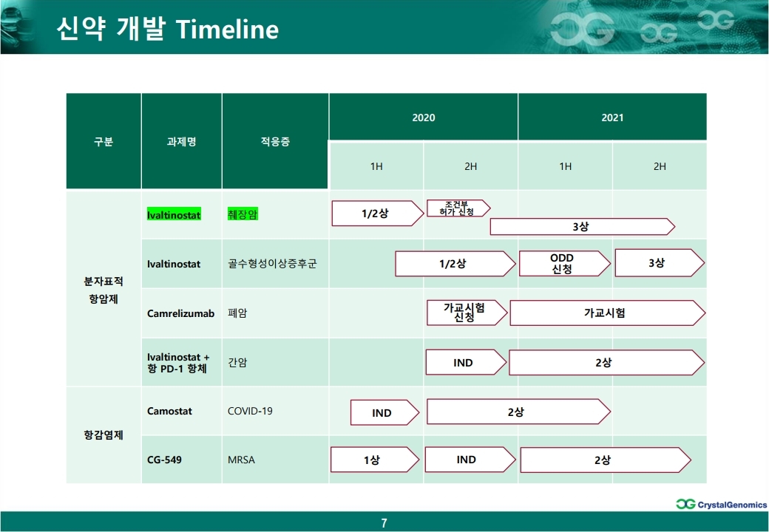Select the 2상 arrow in Camostat row

coord(518,412)
